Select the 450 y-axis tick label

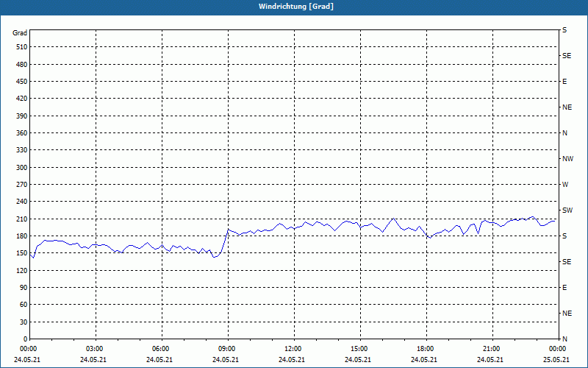[22, 82]
